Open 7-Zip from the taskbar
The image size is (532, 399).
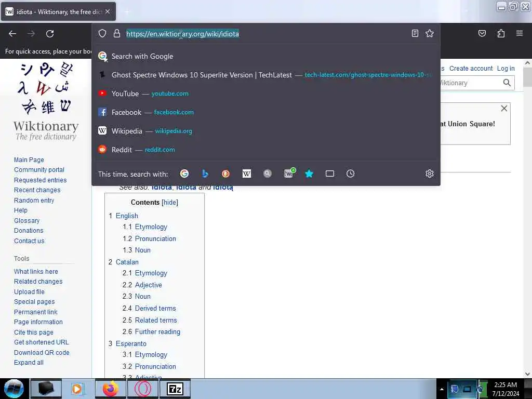[x=175, y=389]
